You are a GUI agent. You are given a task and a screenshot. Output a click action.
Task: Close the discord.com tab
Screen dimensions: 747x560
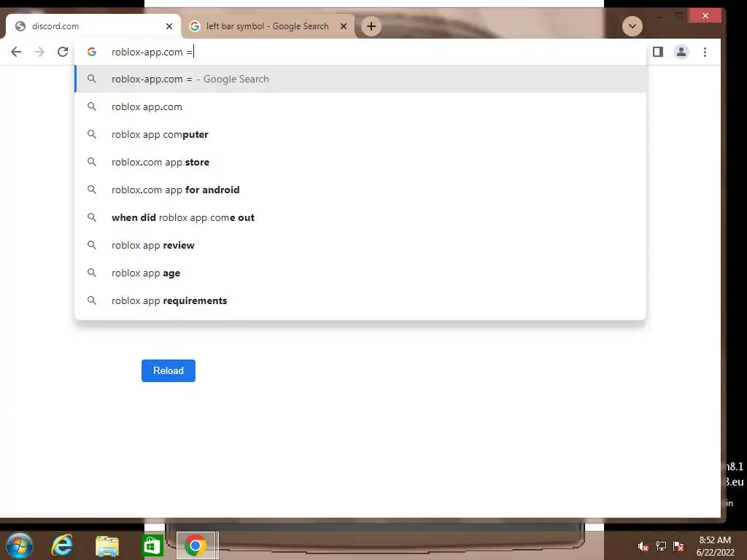(x=169, y=26)
